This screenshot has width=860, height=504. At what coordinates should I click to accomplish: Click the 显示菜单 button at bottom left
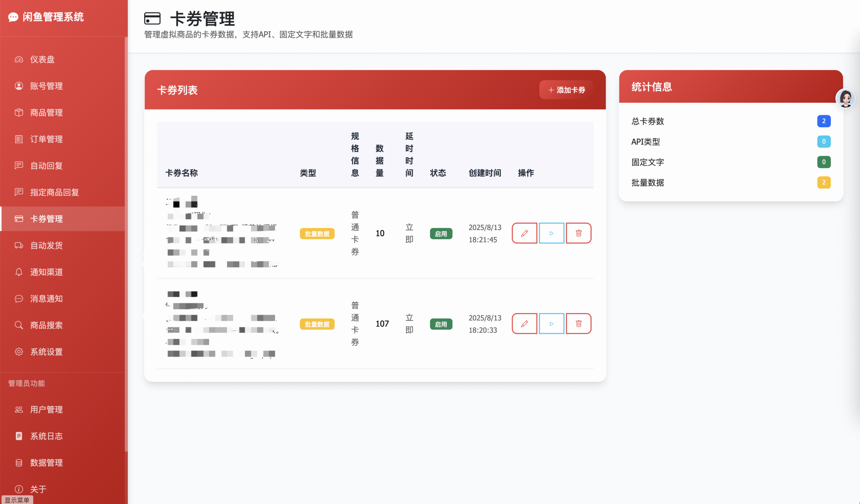click(17, 500)
